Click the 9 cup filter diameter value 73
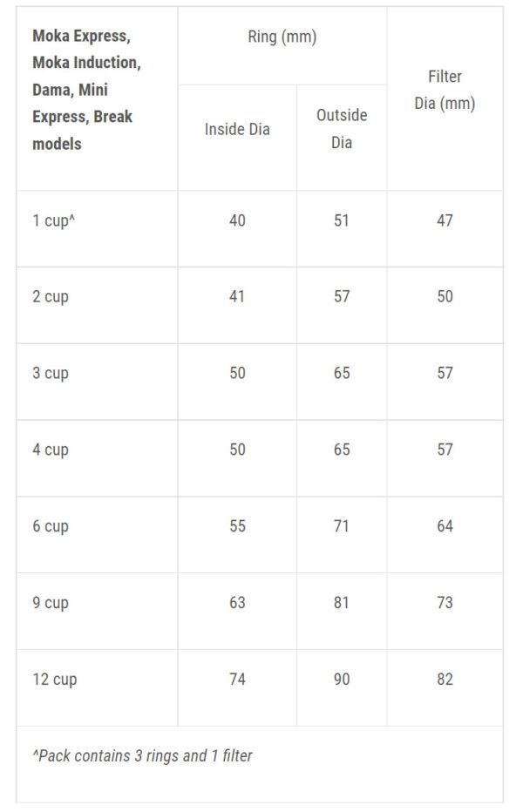Screen dimensions: 523x812 [x=445, y=603]
